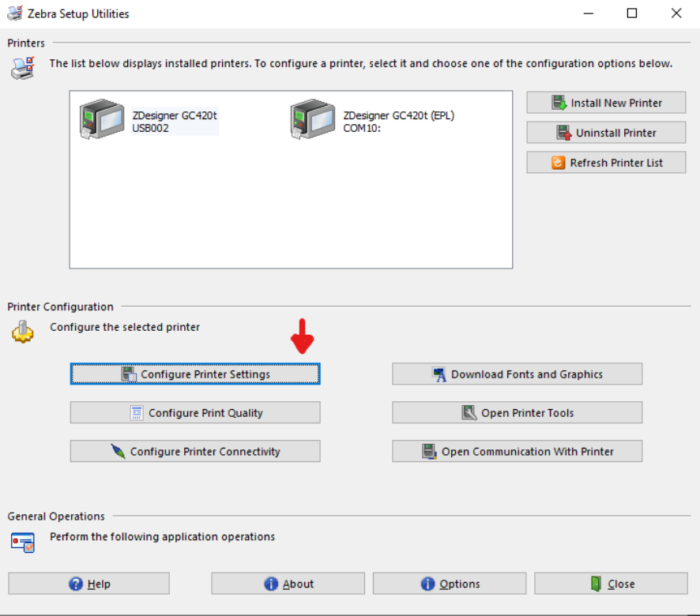The height and width of the screenshot is (616, 700).
Task: Refresh the printer list
Action: pos(606,163)
